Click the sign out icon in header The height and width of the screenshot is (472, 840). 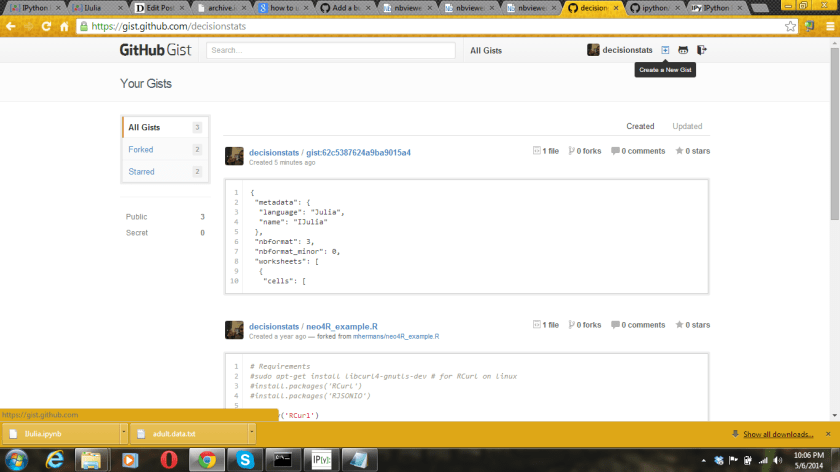[x=702, y=50]
